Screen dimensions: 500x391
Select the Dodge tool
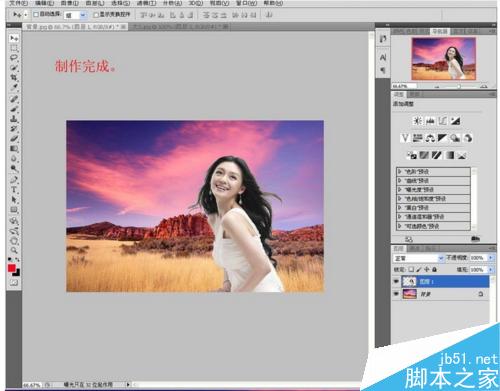pos(14,168)
